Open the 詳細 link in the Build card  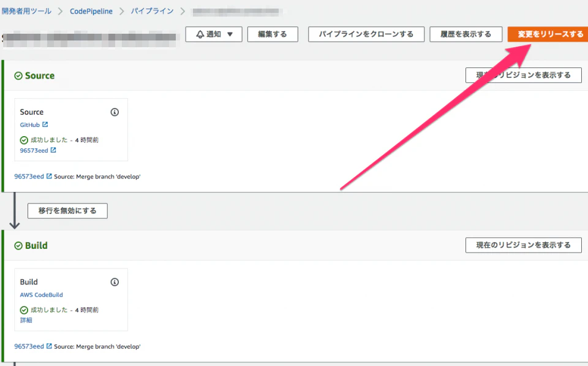(26, 319)
